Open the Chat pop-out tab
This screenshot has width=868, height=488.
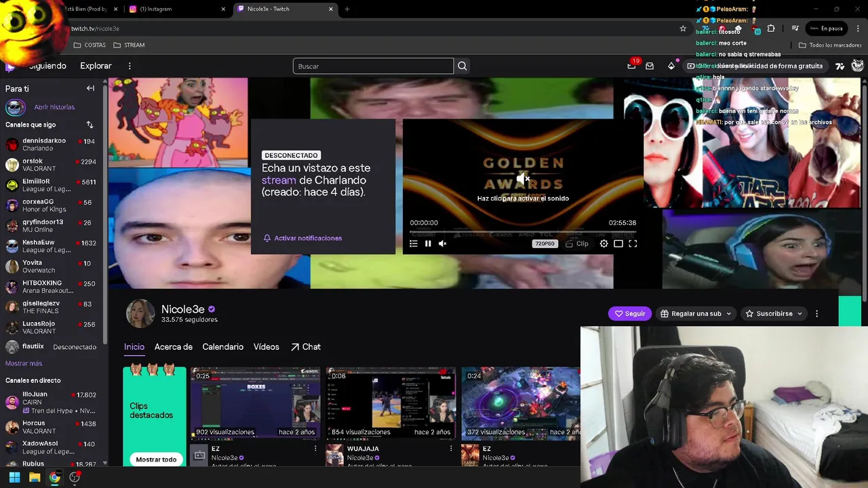click(x=306, y=347)
